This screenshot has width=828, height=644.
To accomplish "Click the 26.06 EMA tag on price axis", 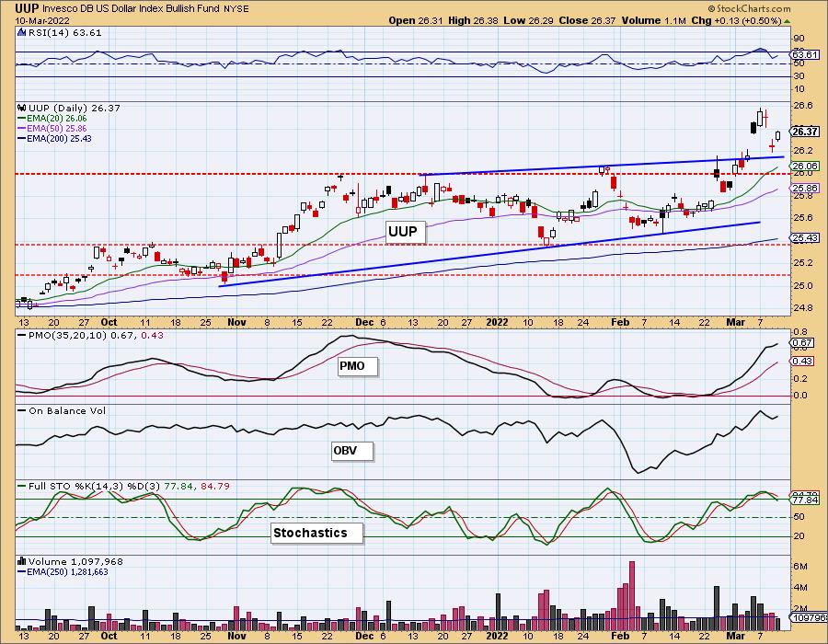I will pos(805,166).
